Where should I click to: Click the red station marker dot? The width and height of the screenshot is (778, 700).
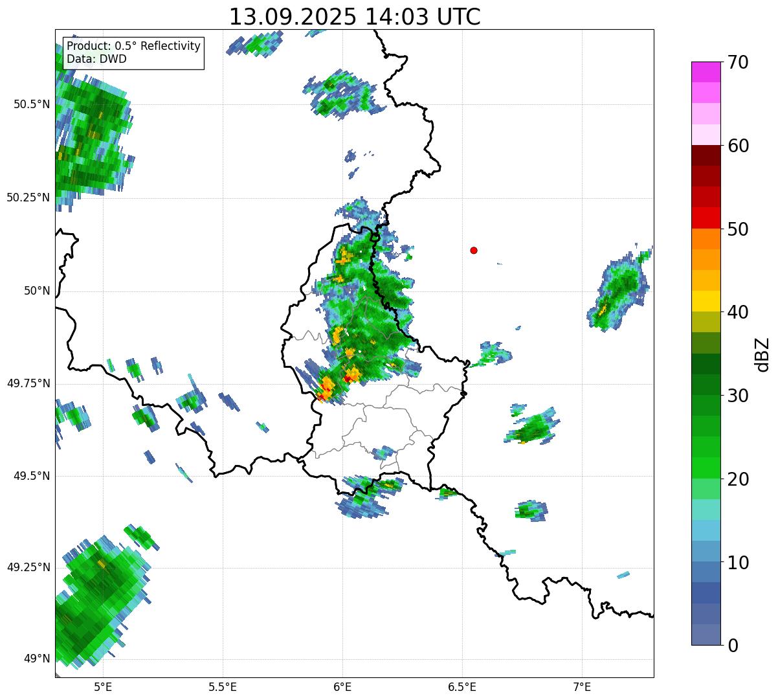click(474, 250)
